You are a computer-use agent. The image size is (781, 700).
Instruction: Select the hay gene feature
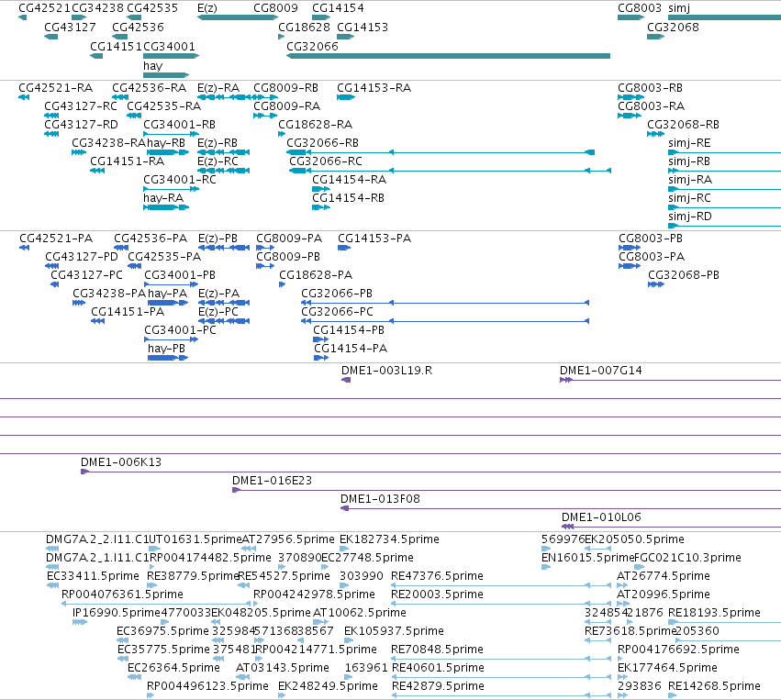[166, 75]
